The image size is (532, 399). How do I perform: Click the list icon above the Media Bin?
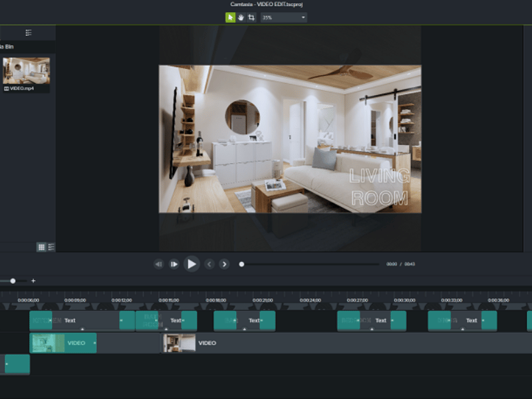coord(29,33)
